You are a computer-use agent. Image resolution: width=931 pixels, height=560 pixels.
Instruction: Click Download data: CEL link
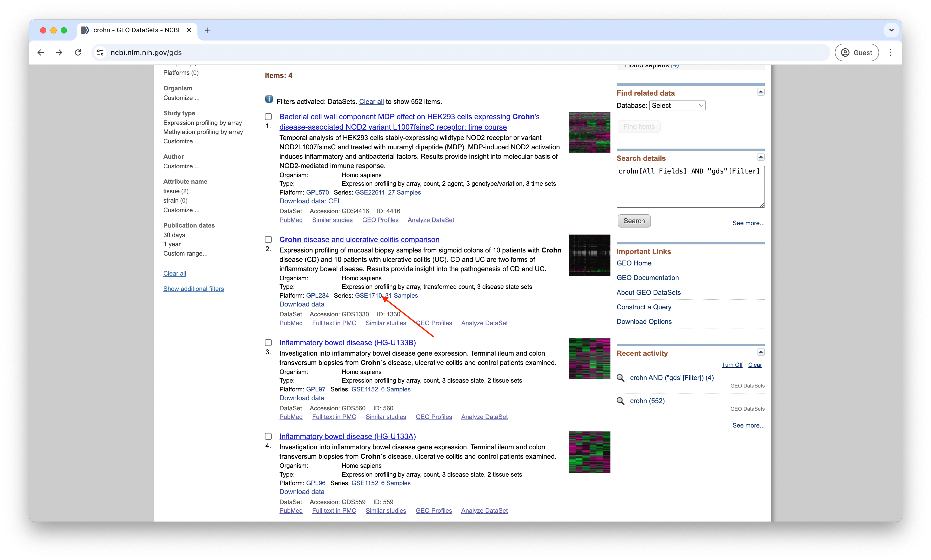click(x=310, y=201)
